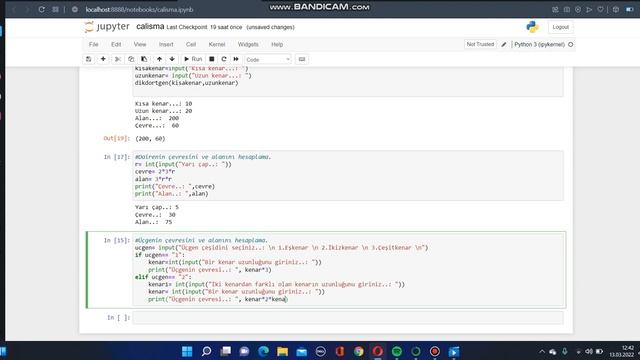This screenshot has width=640, height=360.
Task: Click the volume speaker tray icon
Action: pos(589,351)
